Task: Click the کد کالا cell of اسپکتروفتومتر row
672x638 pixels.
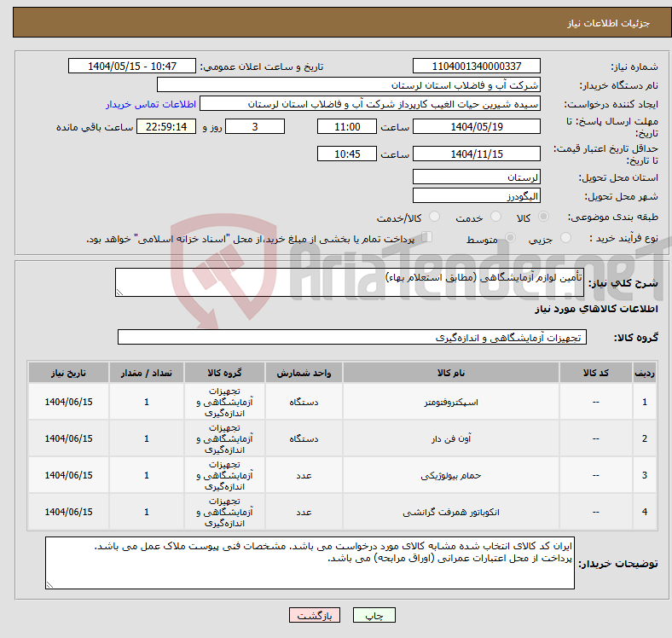Action: [x=596, y=402]
